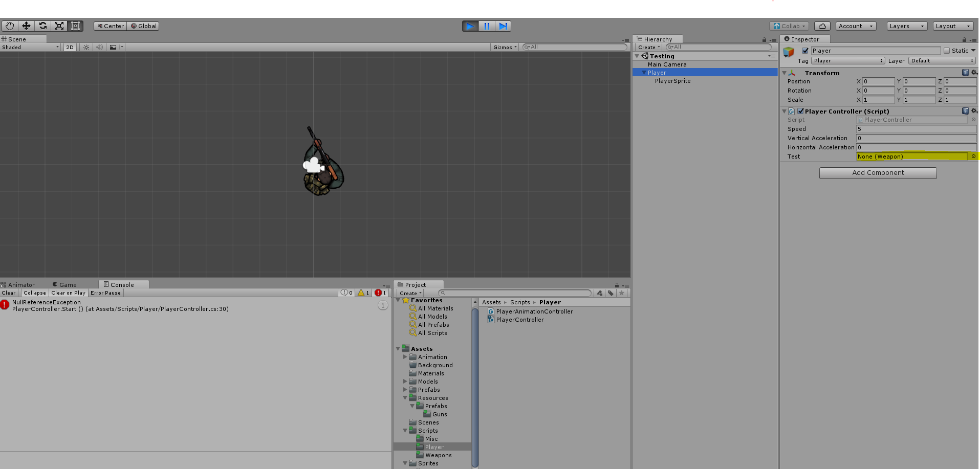Open the Collab dropdown
Image resolution: width=980 pixels, height=469 pixels.
(789, 26)
